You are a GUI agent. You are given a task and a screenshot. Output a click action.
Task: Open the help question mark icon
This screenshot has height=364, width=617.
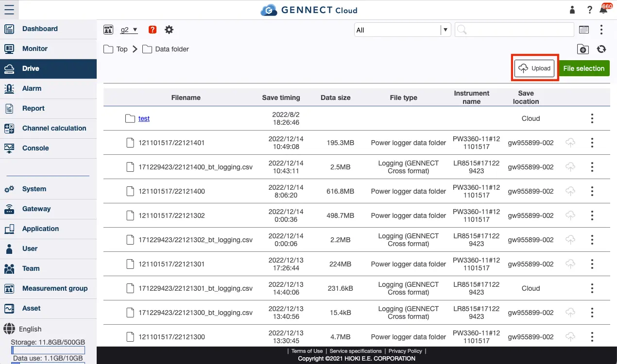click(590, 10)
